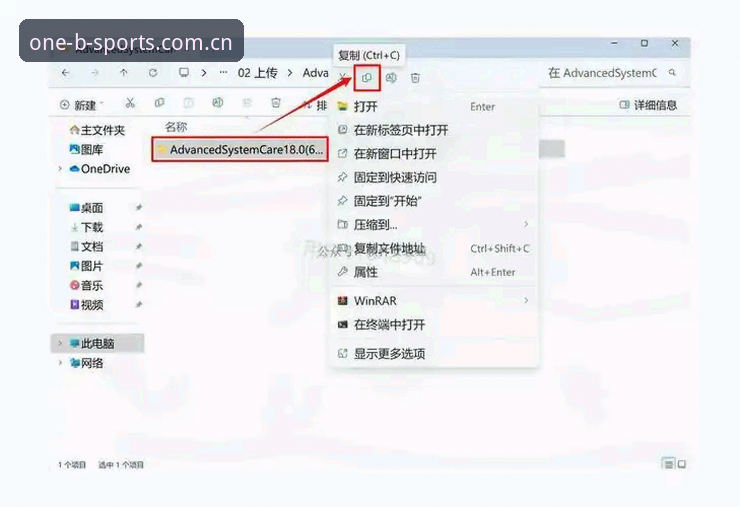Open the 新建 dropdown menu
Image resolution: width=740 pixels, height=507 pixels.
pos(82,105)
